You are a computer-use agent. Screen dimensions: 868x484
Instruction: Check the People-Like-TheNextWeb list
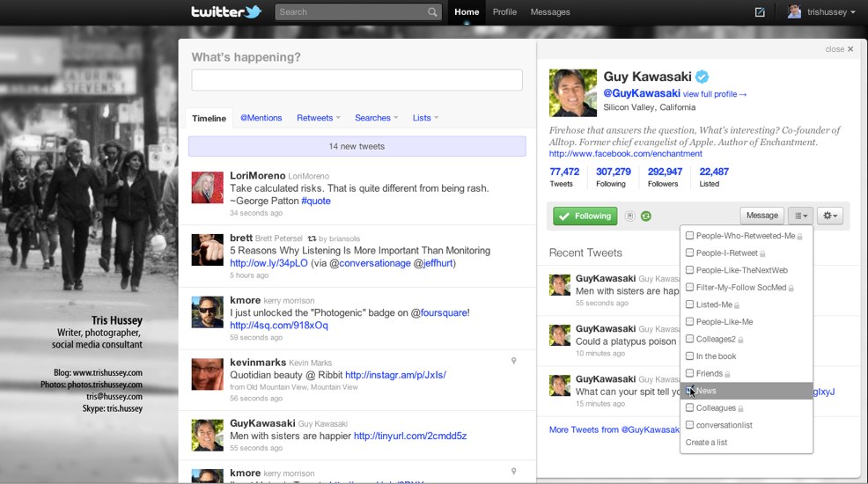(x=689, y=270)
